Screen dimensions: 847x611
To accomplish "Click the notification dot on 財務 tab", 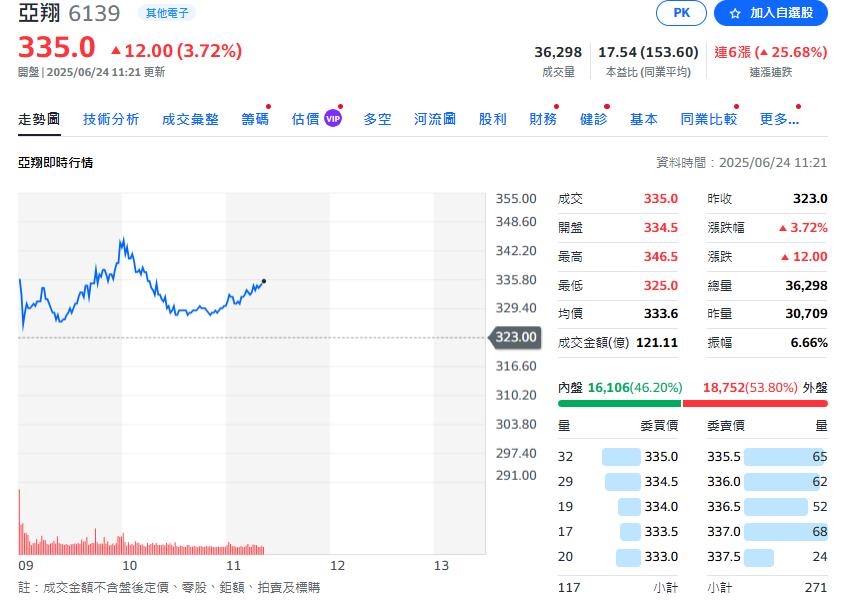I will [x=556, y=106].
